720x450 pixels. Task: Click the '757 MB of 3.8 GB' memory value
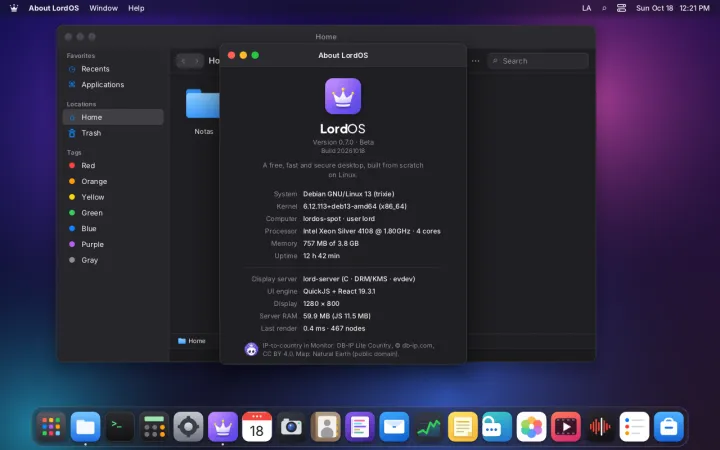coord(331,243)
